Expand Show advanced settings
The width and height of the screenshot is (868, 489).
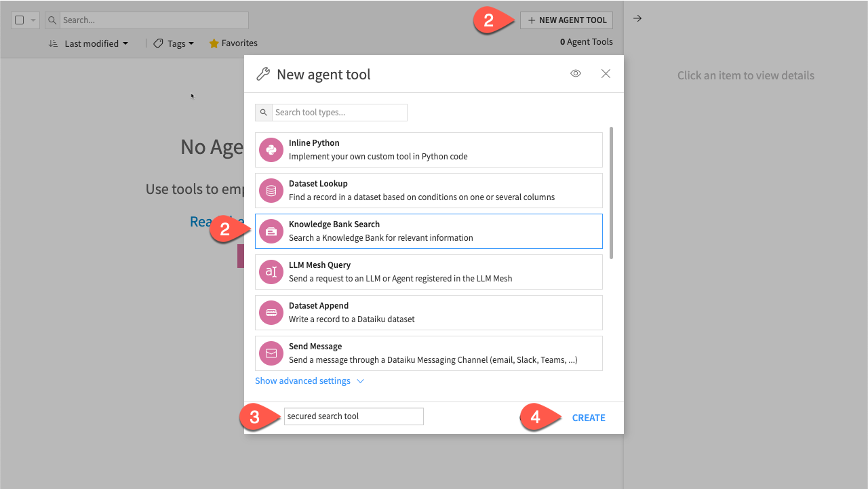coord(309,380)
